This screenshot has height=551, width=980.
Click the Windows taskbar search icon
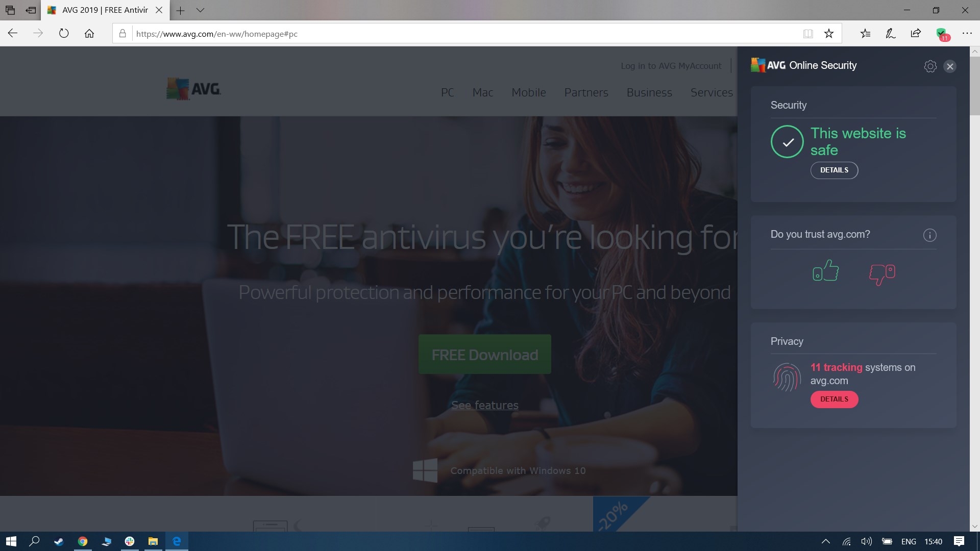35,541
